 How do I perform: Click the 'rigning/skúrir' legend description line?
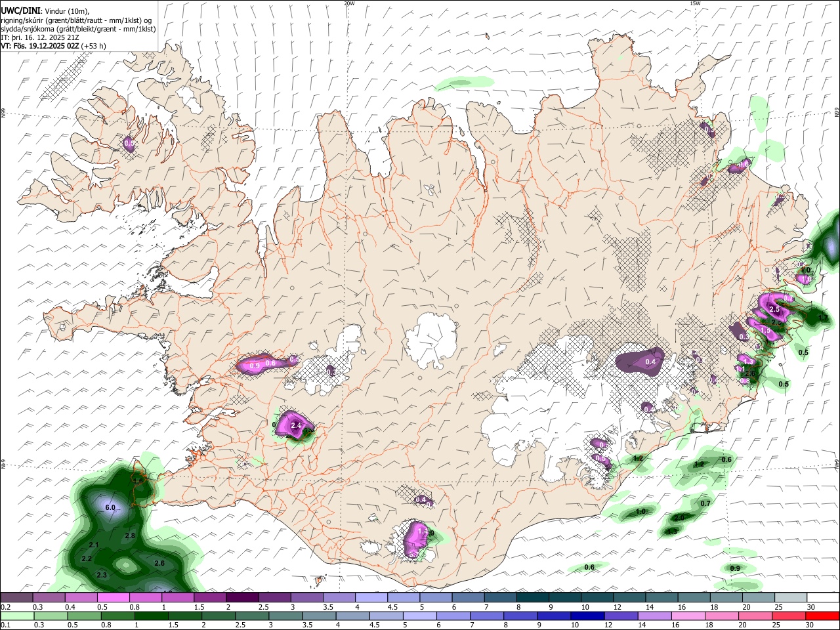coord(77,20)
